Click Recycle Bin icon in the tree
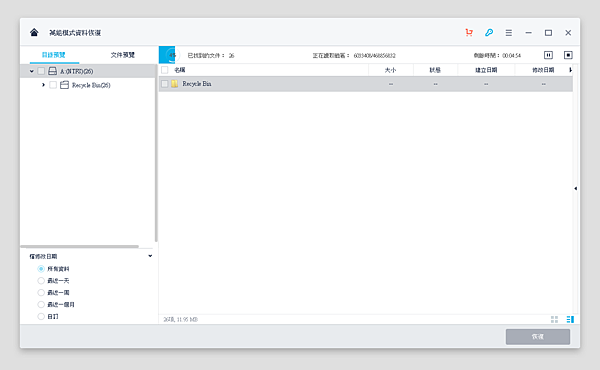600x370 pixels. [x=64, y=85]
